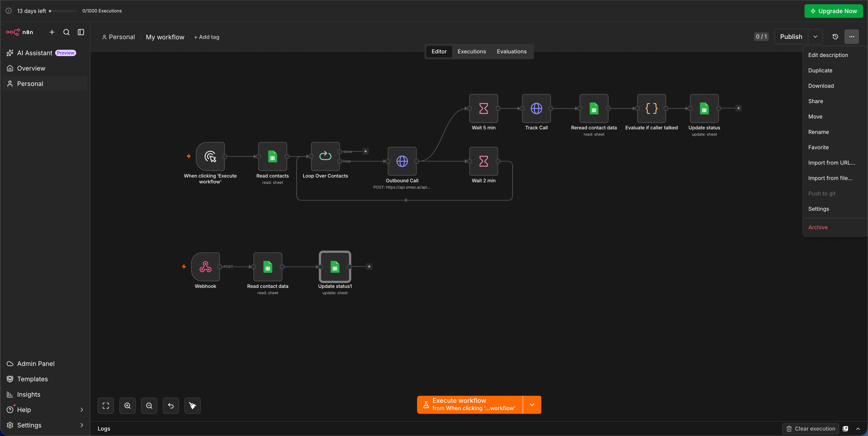Open Execute workflow trigger dropdown
The image size is (868, 436).
[532, 405]
